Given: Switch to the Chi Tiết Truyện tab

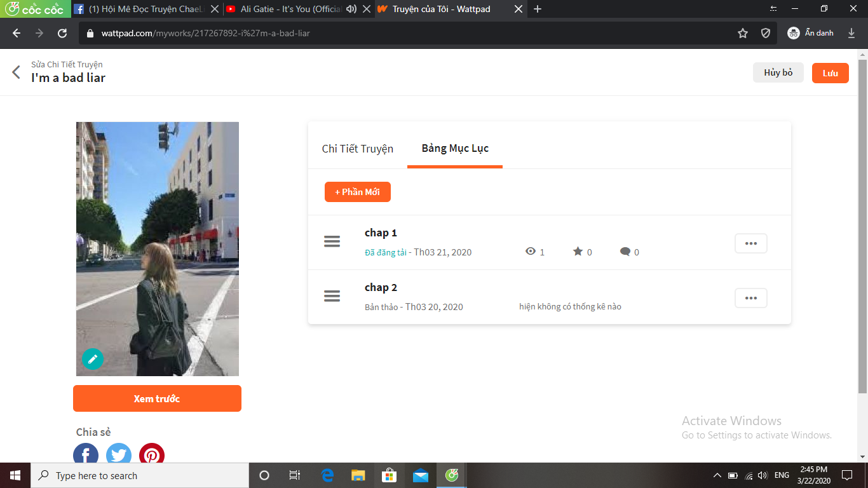Looking at the screenshot, I should pos(358,149).
